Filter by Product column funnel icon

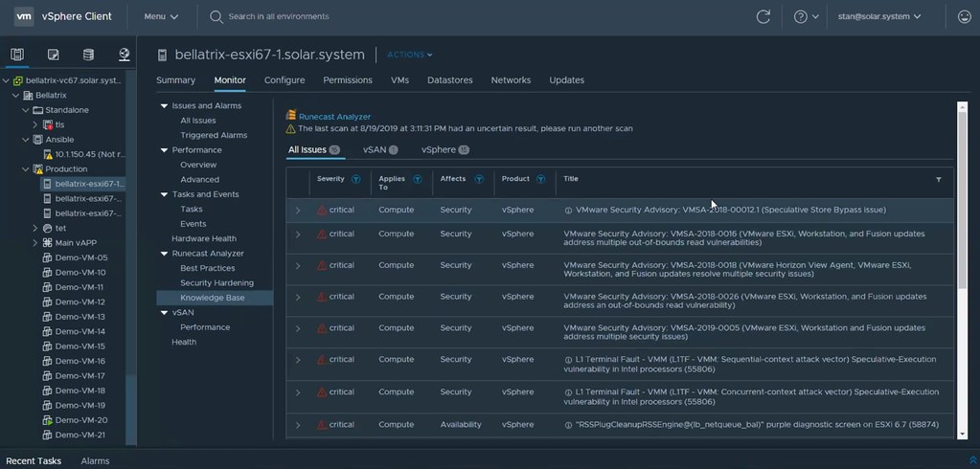click(x=541, y=179)
